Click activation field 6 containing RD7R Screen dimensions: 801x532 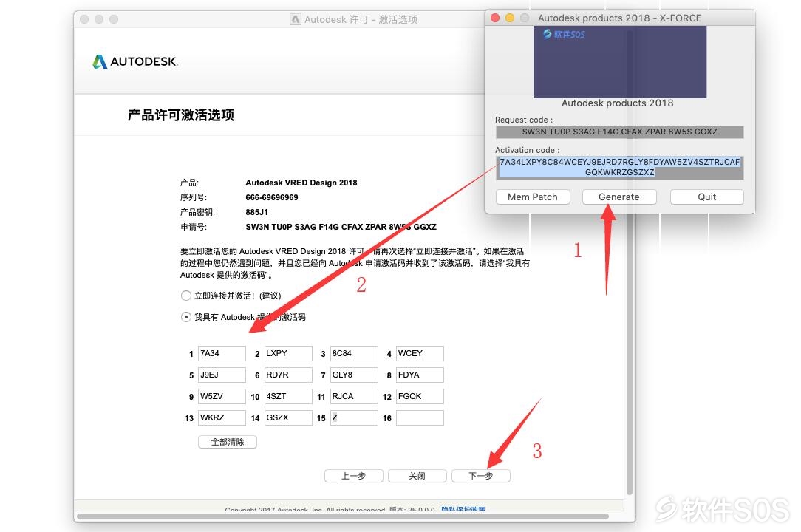288,375
